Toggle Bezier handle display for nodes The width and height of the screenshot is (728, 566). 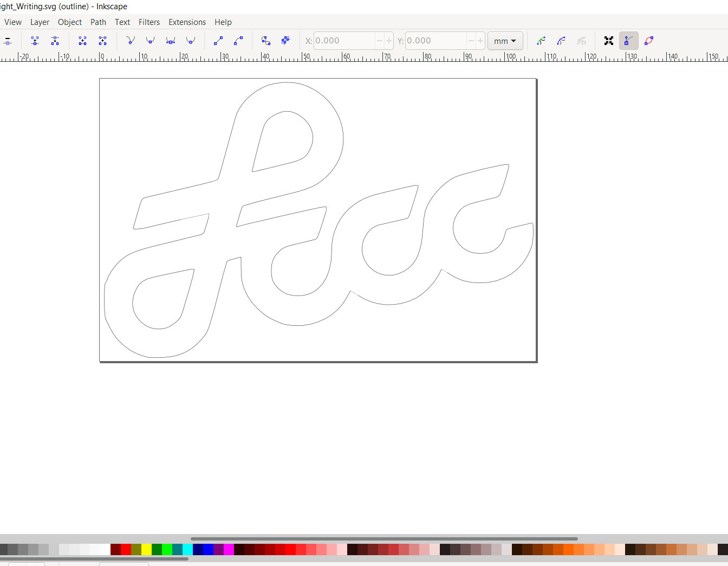(x=629, y=41)
